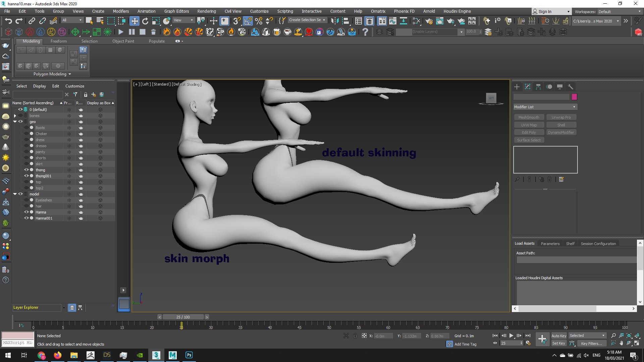This screenshot has height=362, width=644.
Task: Click the Mirror tool icon
Action: click(x=335, y=21)
